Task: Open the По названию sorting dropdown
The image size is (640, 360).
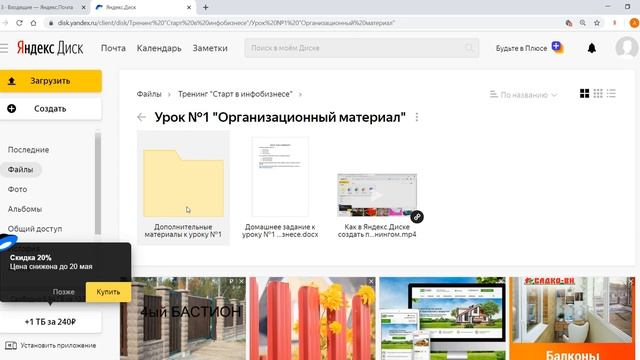Action: point(524,95)
